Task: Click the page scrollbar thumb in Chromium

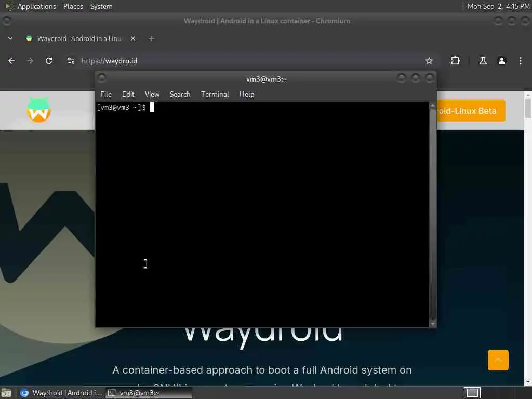Action: 528,108
